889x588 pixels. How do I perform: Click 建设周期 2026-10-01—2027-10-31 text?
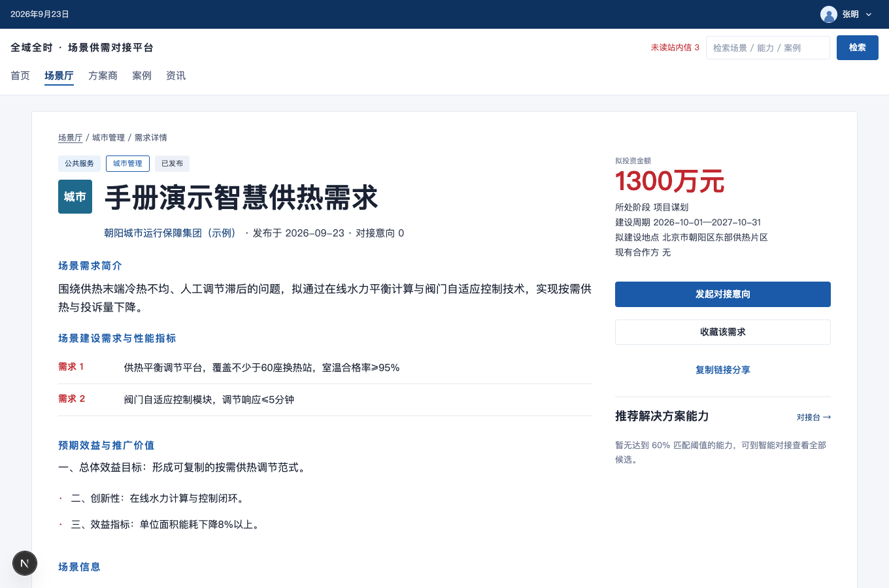tap(688, 223)
